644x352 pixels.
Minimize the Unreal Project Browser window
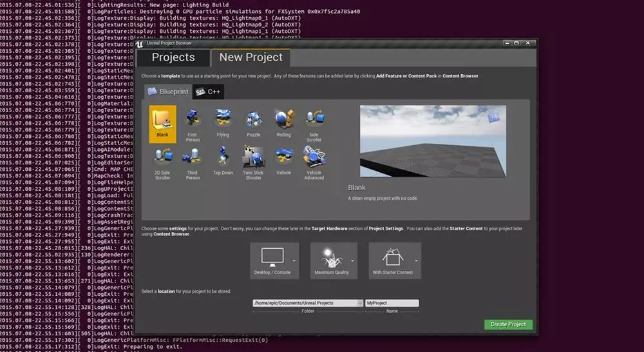(x=507, y=43)
